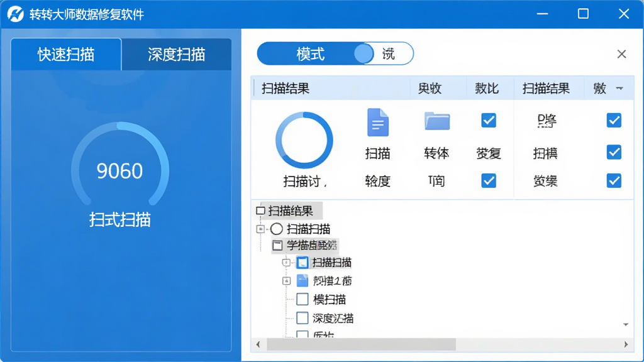Open the dropdown arrow in the table header

coord(619,88)
